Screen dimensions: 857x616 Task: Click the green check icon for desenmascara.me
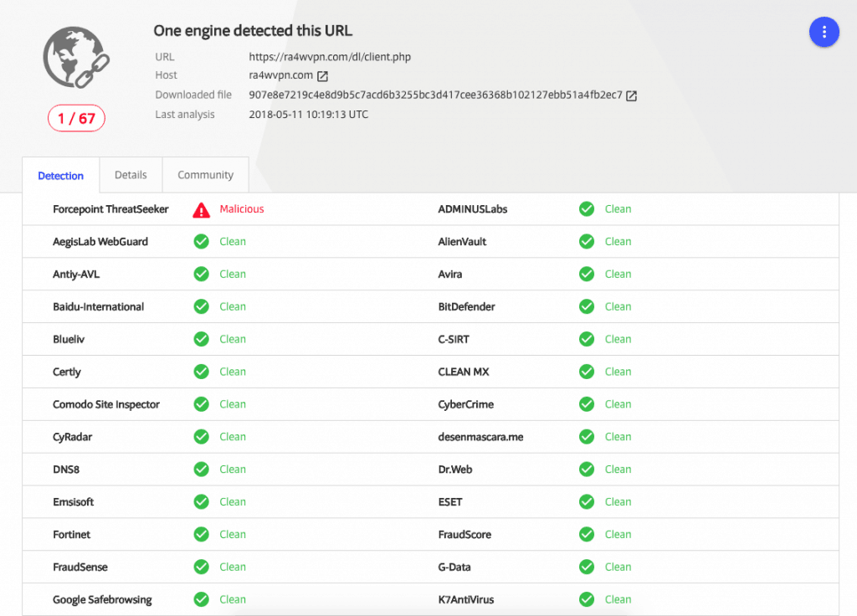[587, 437]
